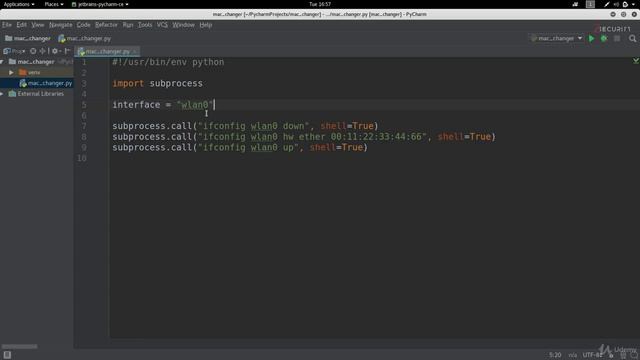Open the Places menu in top panel

click(54, 4)
